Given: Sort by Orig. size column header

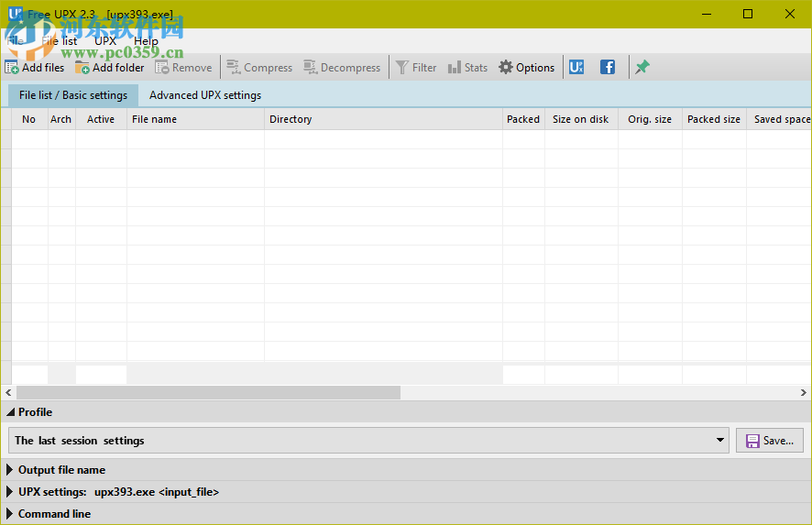Looking at the screenshot, I should point(650,119).
